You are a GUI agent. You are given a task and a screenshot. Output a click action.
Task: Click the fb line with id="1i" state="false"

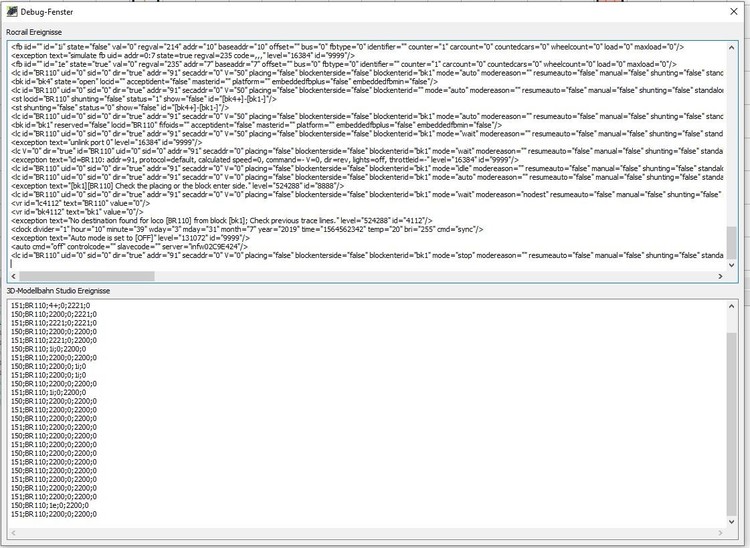click(x=347, y=47)
